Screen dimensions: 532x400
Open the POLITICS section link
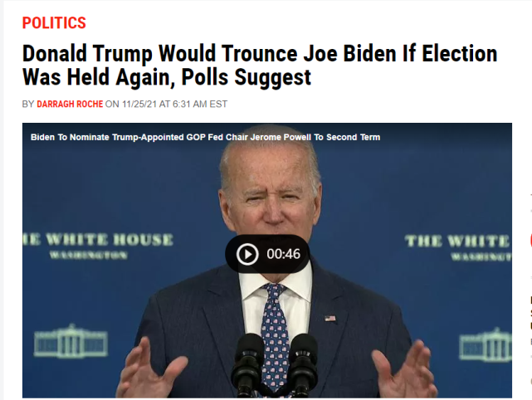[x=54, y=23]
